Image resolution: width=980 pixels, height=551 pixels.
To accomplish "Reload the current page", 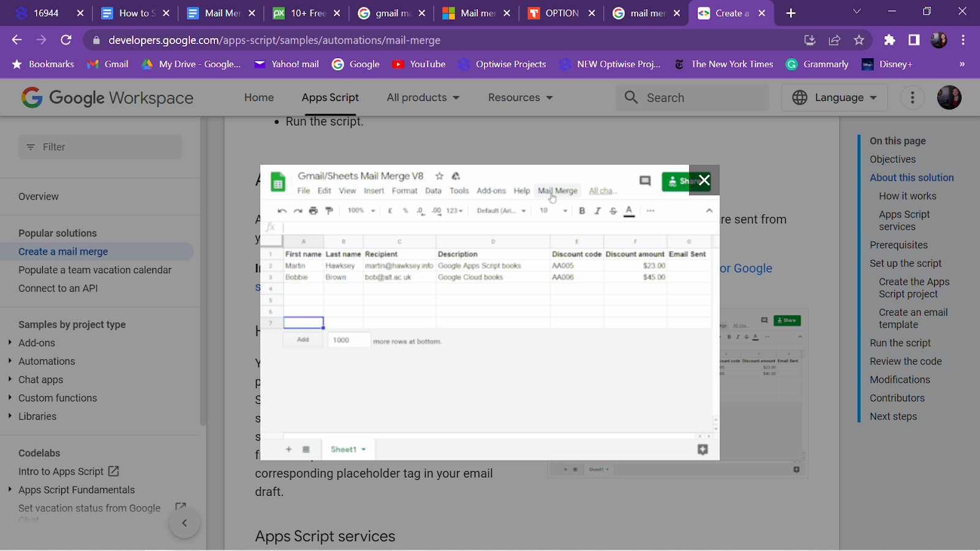I will tap(66, 40).
